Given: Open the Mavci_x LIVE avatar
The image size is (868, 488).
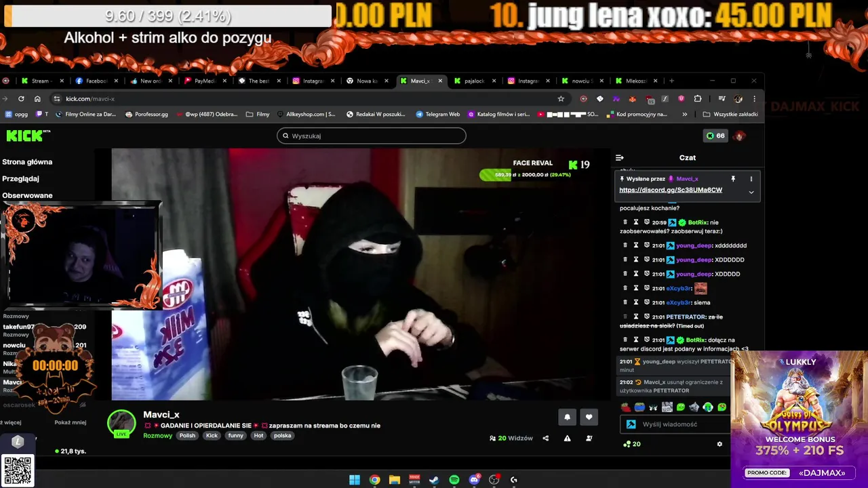Looking at the screenshot, I should [121, 424].
